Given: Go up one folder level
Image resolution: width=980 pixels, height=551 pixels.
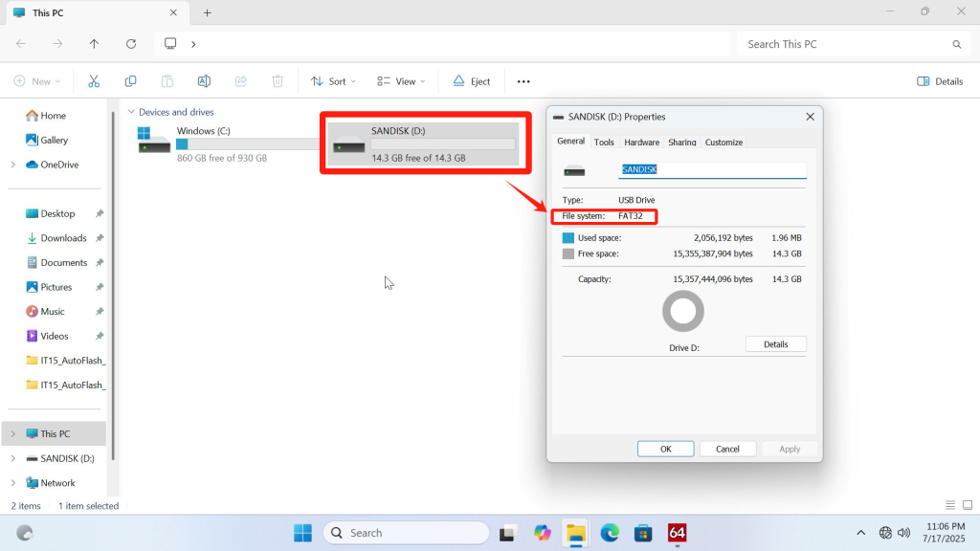Looking at the screenshot, I should pyautogui.click(x=94, y=44).
